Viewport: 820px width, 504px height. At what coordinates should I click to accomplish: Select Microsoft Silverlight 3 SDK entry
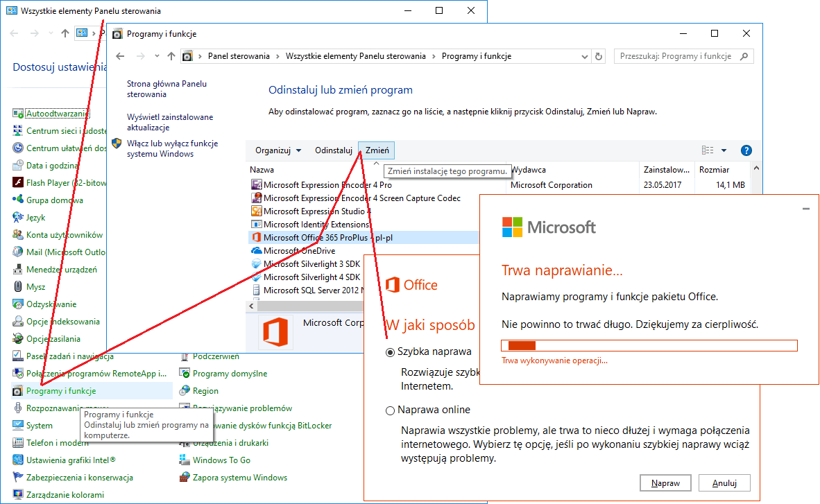(311, 264)
